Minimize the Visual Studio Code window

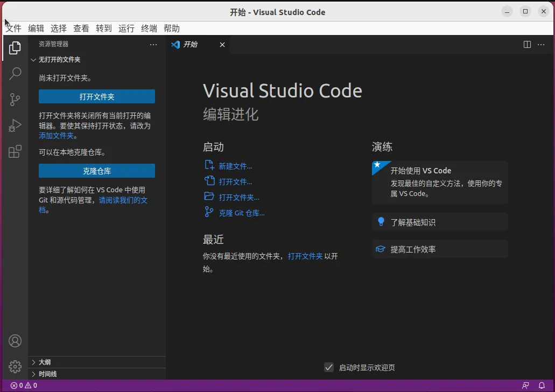(x=507, y=12)
